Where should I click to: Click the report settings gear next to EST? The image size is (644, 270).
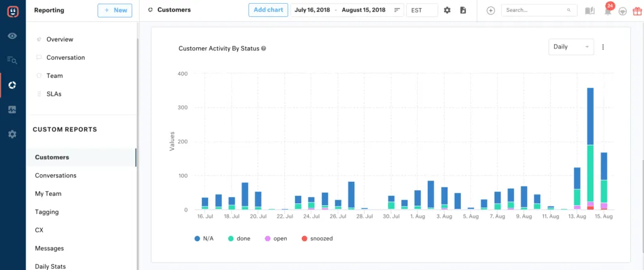point(447,10)
